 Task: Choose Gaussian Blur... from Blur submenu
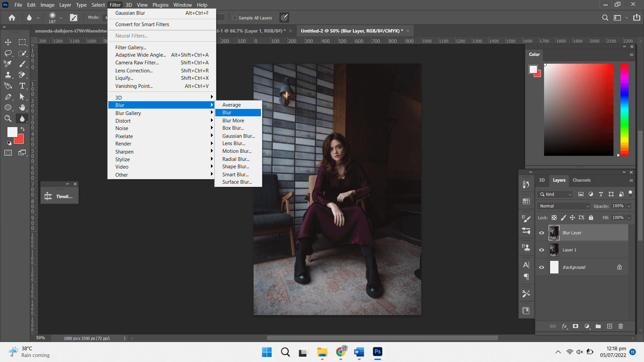tap(238, 136)
